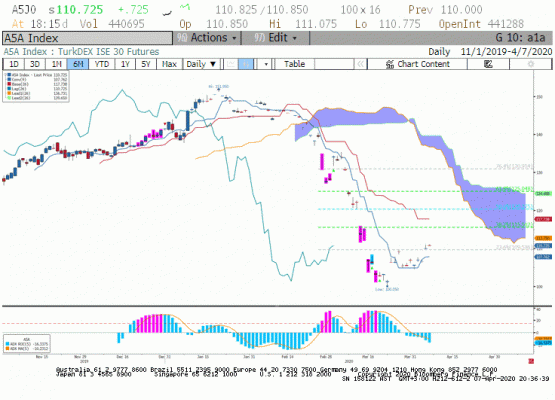Open the chart type dropdown arrow
The width and height of the screenshot is (555, 400).
(x=266, y=64)
